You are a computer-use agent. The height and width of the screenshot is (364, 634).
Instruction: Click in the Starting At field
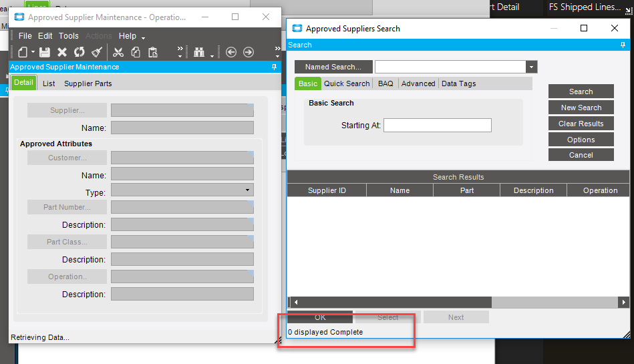point(438,126)
